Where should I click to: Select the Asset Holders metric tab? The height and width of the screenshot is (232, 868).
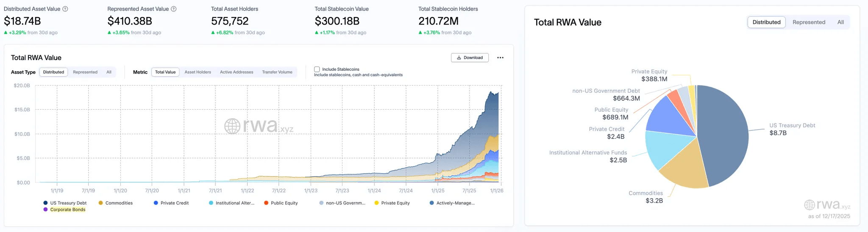pos(198,72)
